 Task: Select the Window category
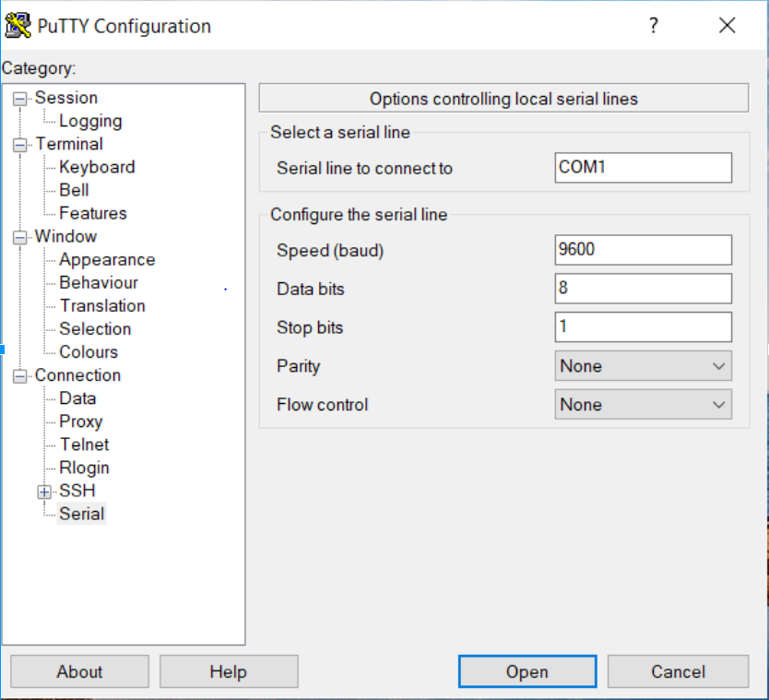pyautogui.click(x=65, y=236)
